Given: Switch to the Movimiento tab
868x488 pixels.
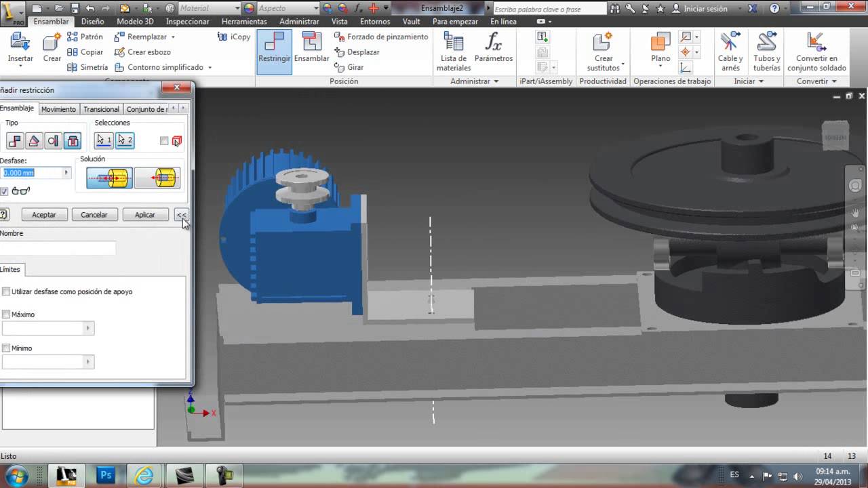Looking at the screenshot, I should [59, 109].
